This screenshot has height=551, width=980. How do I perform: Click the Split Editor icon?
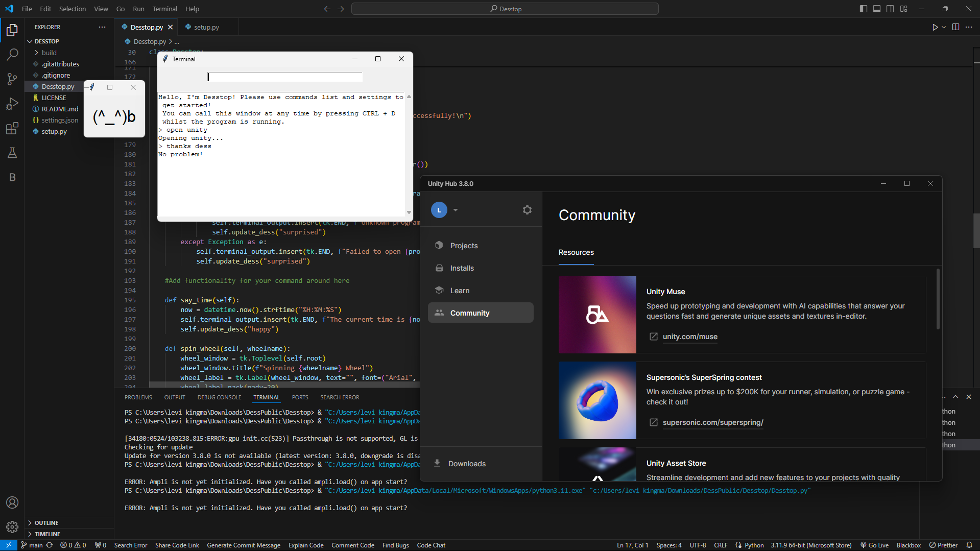[x=955, y=27]
